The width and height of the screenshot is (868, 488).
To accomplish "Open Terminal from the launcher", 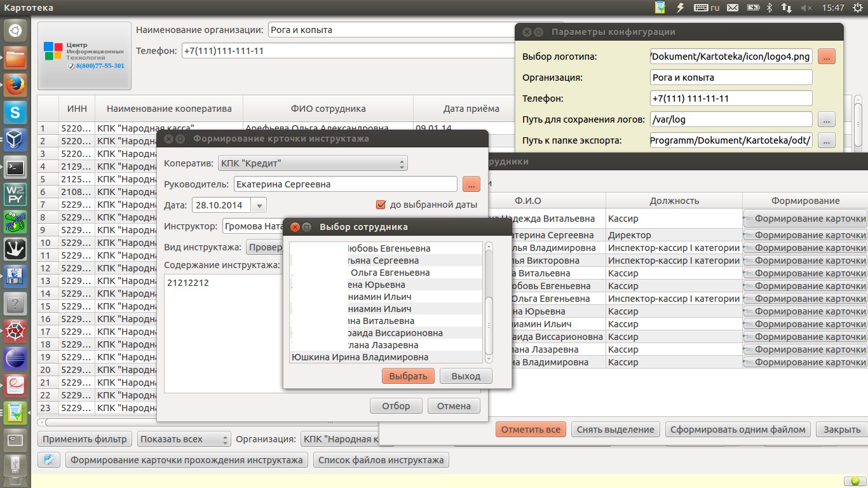I will point(15,167).
